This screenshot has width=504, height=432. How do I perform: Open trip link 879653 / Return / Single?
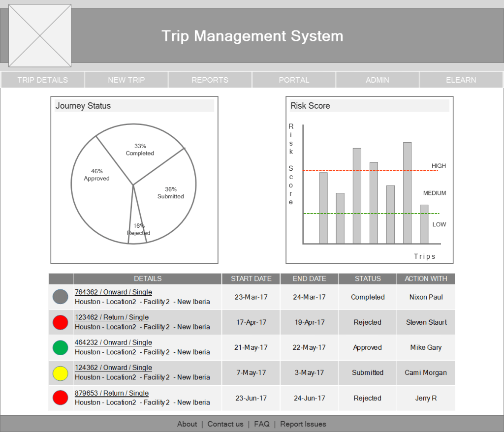(x=112, y=393)
